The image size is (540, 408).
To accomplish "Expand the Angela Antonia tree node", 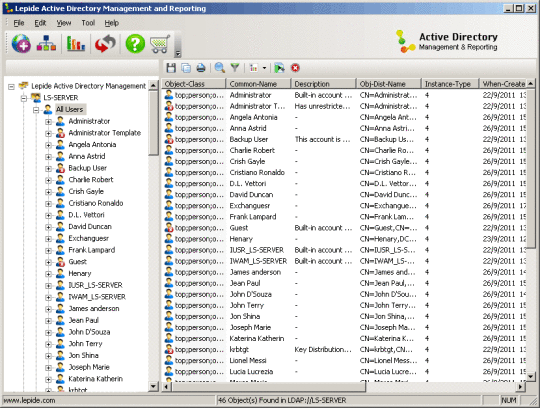I will click(48, 145).
